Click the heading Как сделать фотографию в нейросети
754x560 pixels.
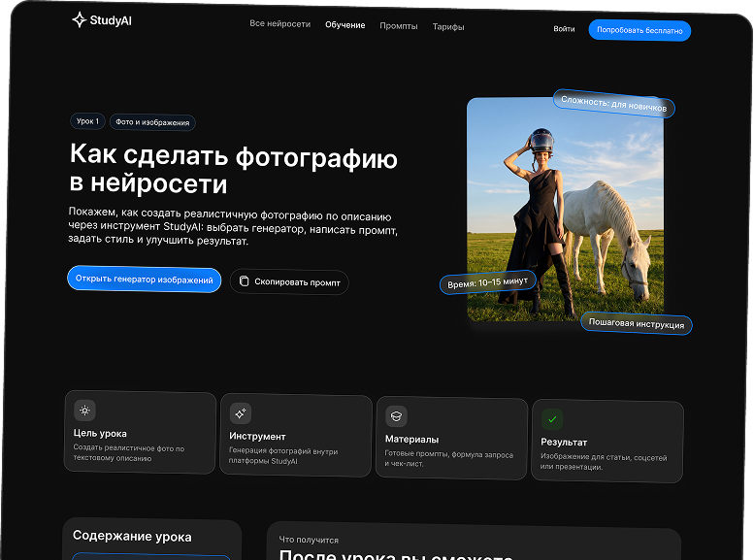coord(234,169)
